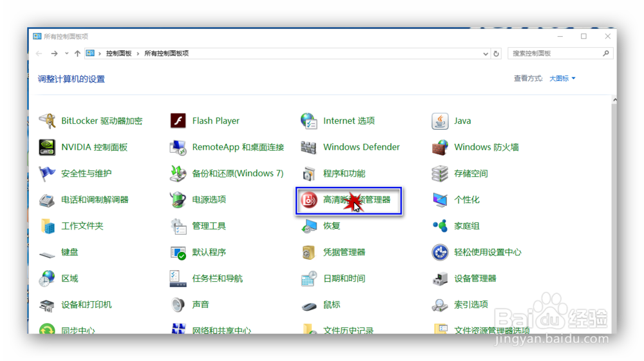This screenshot has width=644, height=361.
Task: Click the search magnifier icon
Action: click(606, 54)
